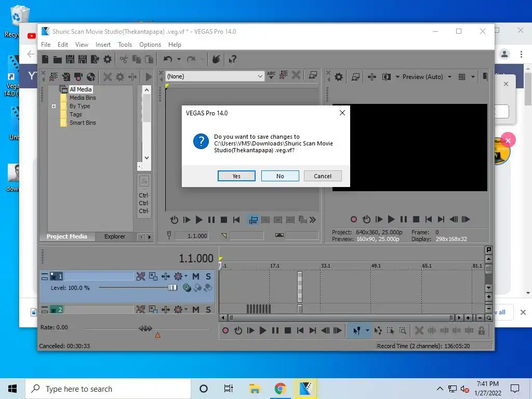Click the What's This help icon
This screenshot has width=532, height=399.
[x=232, y=59]
